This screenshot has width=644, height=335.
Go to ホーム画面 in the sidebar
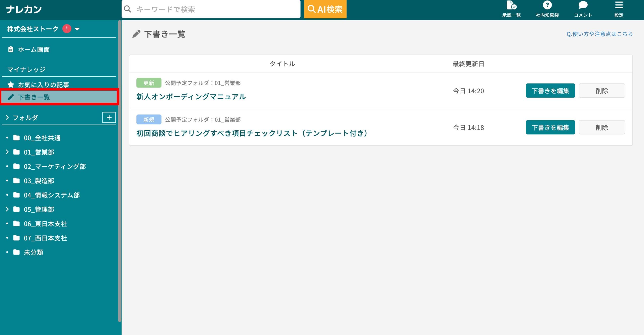coord(34,50)
